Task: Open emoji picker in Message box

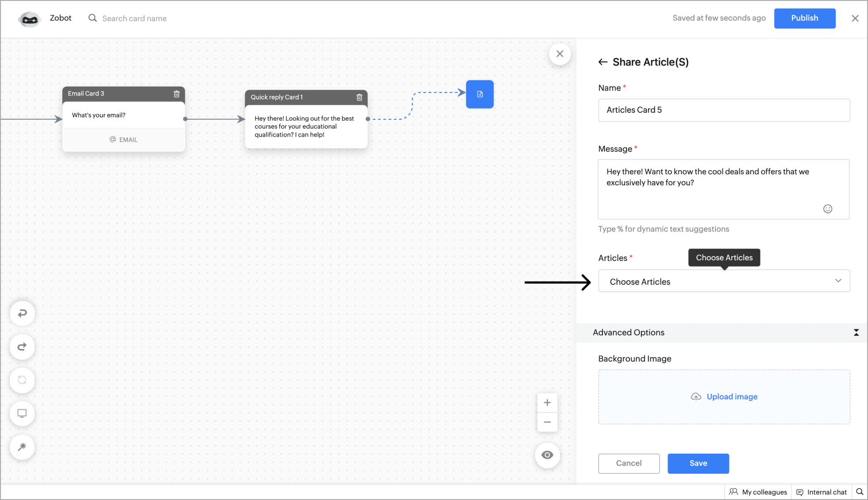Action: 827,209
